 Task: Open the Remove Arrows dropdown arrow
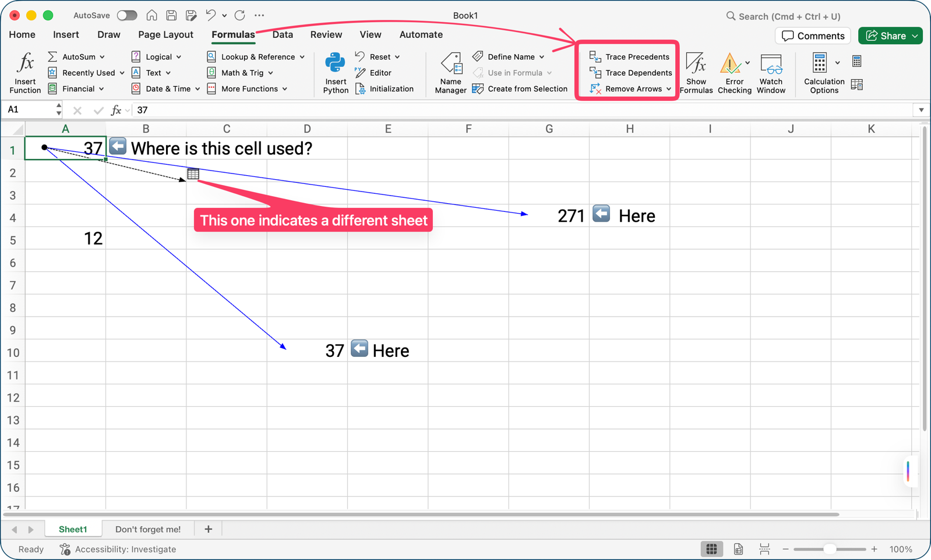click(x=669, y=89)
